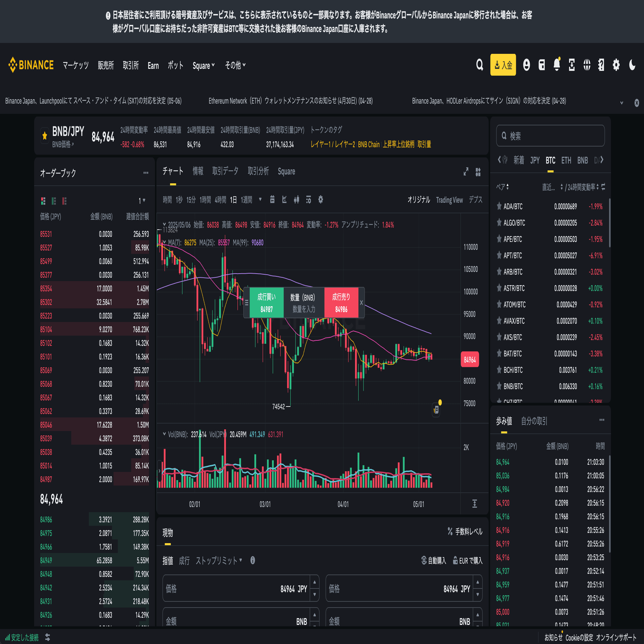
Task: Open order book more options menu
Action: click(x=146, y=173)
